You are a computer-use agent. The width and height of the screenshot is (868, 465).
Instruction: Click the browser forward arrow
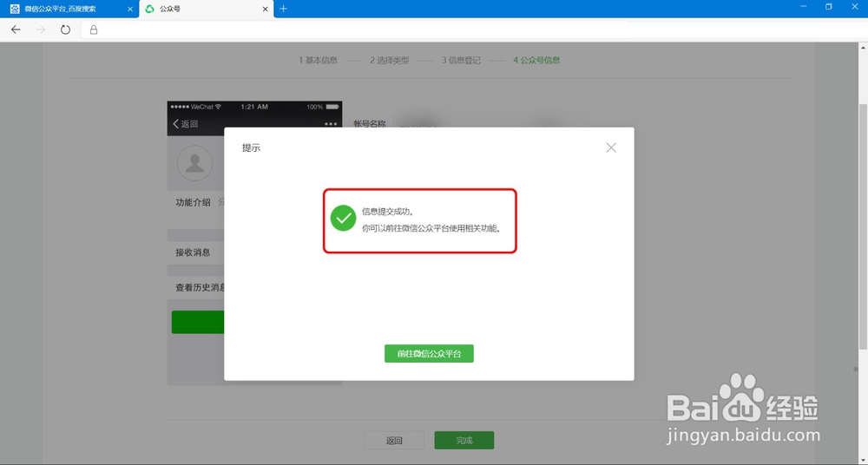click(x=41, y=29)
